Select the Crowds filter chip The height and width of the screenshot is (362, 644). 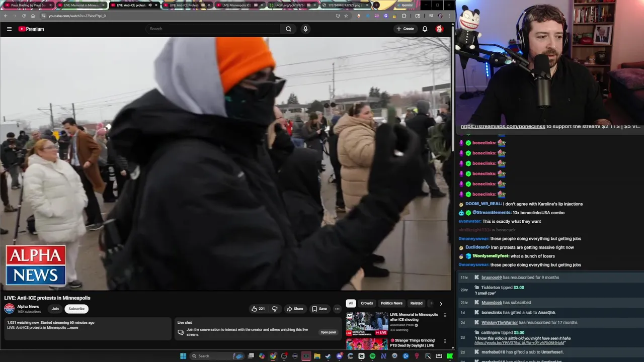(367, 303)
